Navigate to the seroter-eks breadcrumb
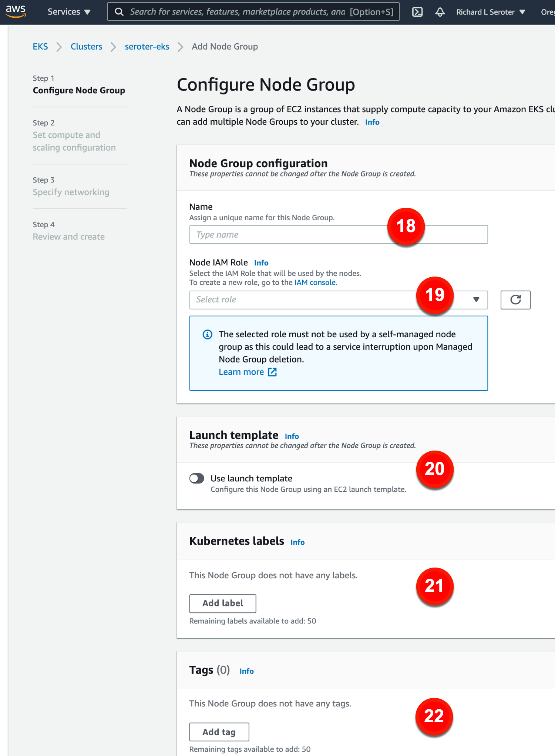Viewport: 555px width, 756px height. [147, 47]
